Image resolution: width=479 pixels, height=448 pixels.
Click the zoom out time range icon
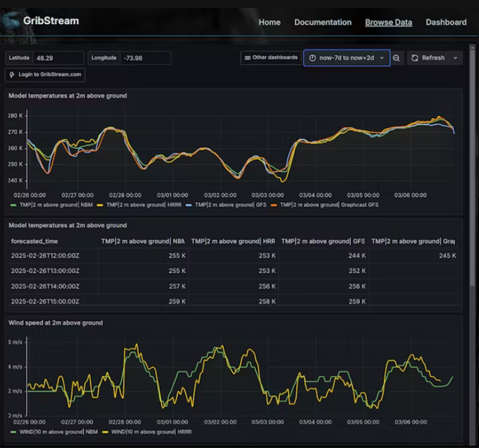click(x=396, y=58)
